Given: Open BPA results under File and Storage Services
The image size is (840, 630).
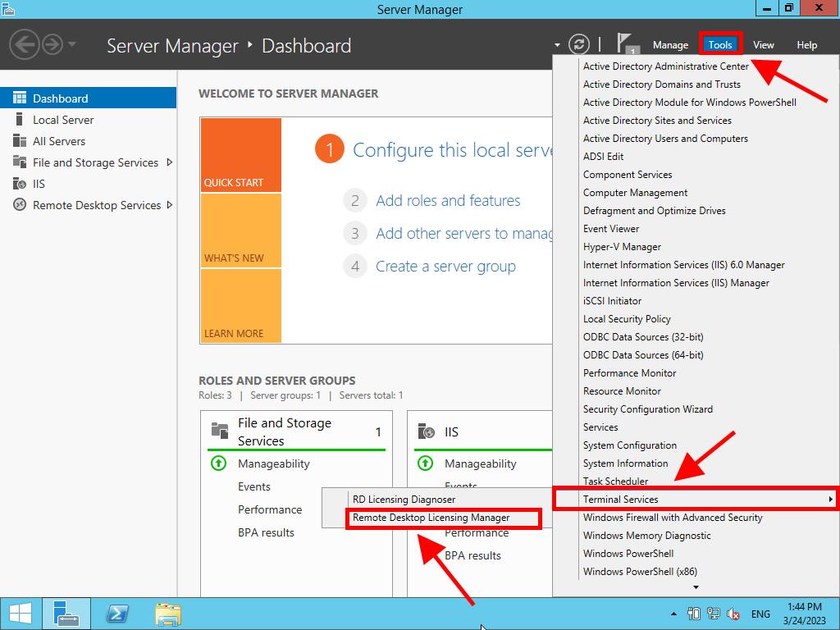Looking at the screenshot, I should click(266, 532).
